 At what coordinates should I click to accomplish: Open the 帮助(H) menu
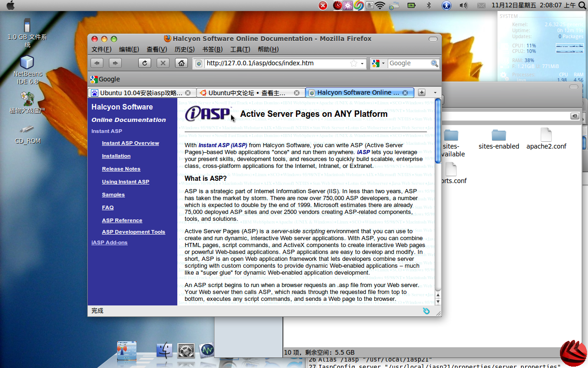268,49
